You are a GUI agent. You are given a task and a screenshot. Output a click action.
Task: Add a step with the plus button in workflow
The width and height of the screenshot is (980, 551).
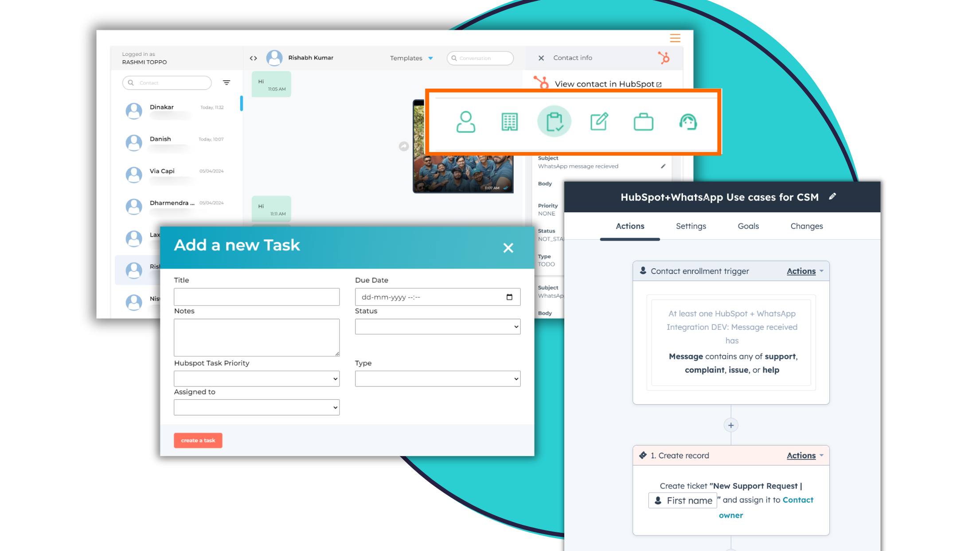coord(731,426)
